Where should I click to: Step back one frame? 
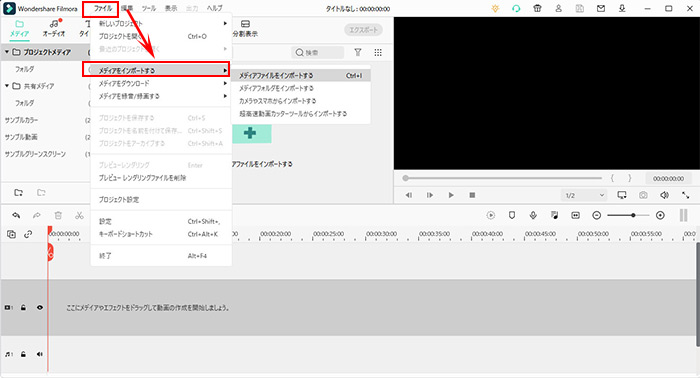pos(408,195)
